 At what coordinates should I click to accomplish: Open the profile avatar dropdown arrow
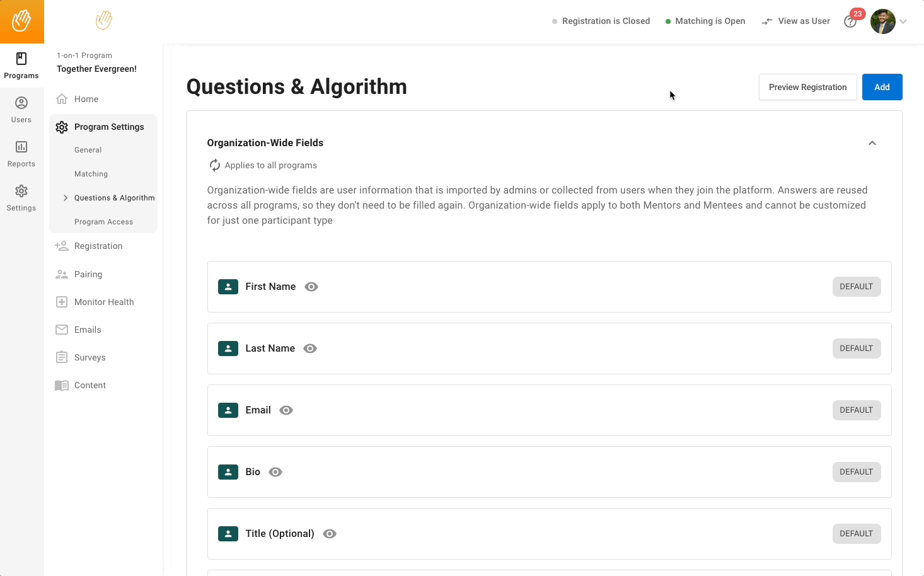pyautogui.click(x=903, y=21)
